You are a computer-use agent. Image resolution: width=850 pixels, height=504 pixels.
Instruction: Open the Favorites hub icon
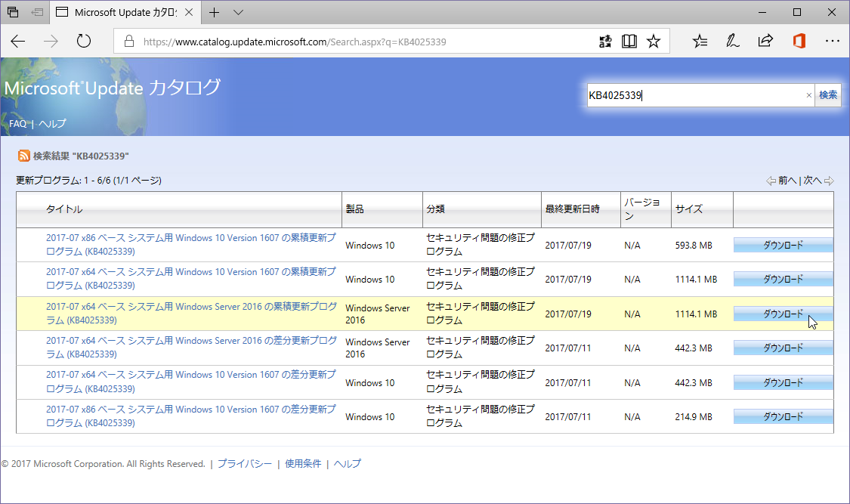coord(700,42)
